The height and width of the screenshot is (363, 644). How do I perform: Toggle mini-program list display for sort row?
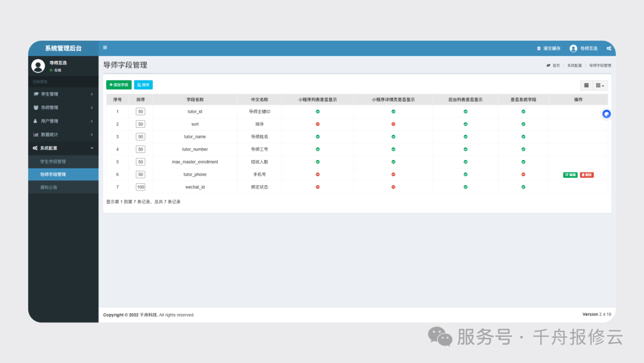(317, 124)
